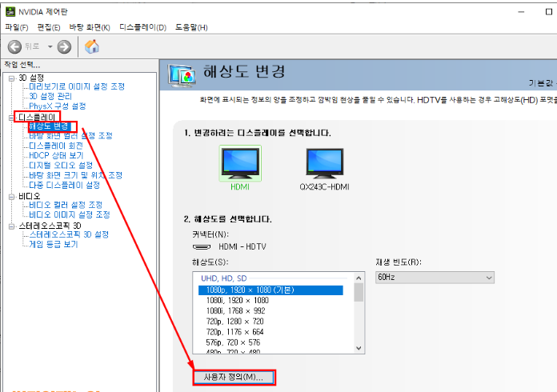This screenshot has width=557, height=392.
Task: Click the NVIDIA 제어판 title bar app icon
Action: [10, 12]
